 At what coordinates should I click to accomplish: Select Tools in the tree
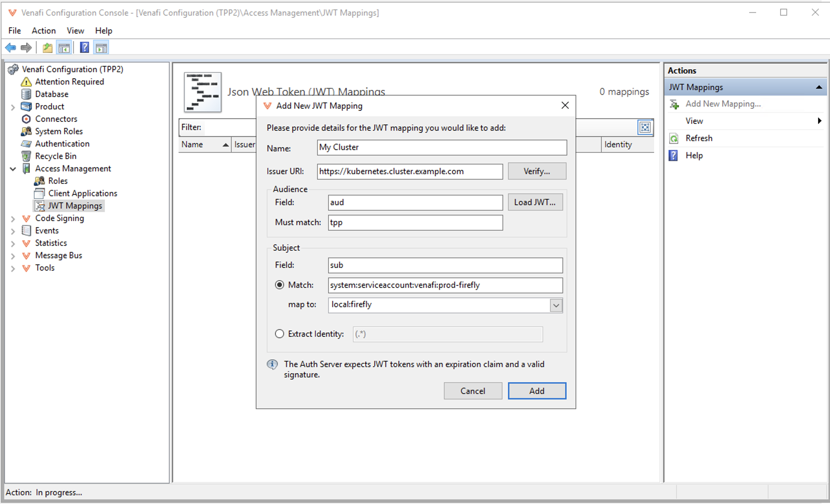pyautogui.click(x=45, y=268)
